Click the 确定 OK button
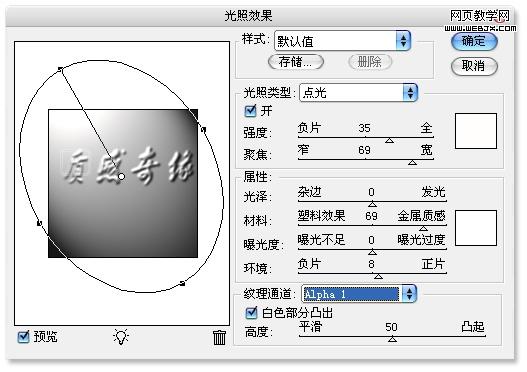 click(474, 41)
